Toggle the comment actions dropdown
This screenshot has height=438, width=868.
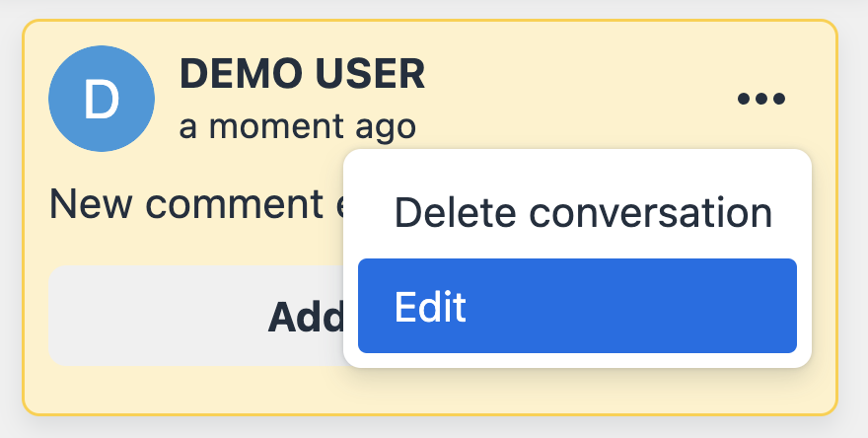tap(760, 99)
